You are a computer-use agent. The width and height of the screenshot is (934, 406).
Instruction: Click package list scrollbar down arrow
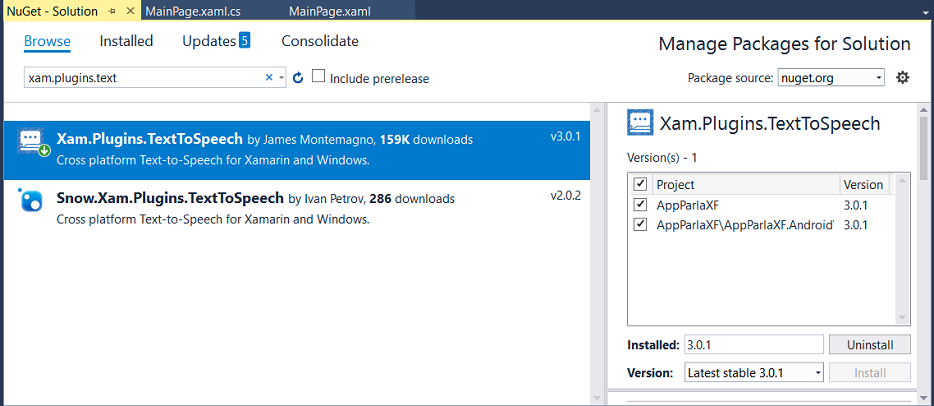(597, 397)
